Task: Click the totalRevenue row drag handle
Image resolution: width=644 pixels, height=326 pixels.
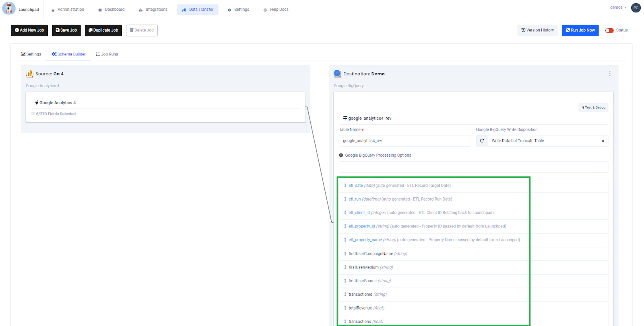Action: [345, 308]
